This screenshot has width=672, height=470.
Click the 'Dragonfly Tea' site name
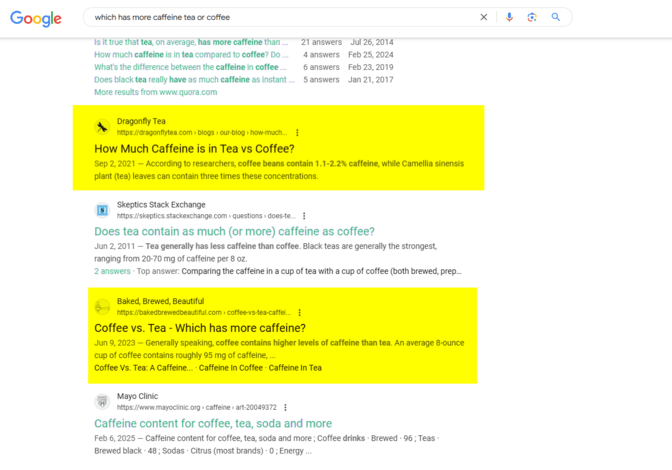click(x=141, y=121)
